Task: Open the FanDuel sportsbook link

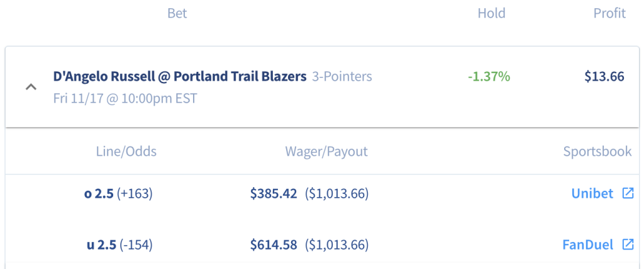Action: tap(588, 244)
